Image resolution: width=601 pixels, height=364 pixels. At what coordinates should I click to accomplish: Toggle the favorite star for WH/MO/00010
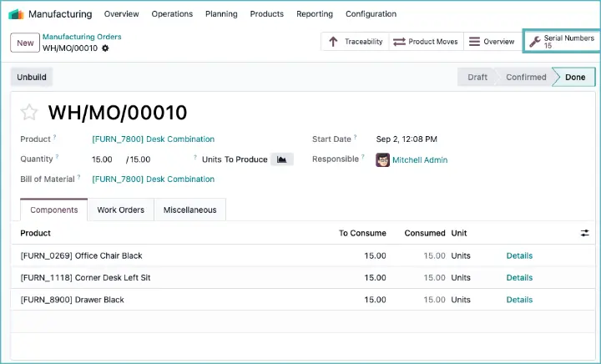point(29,113)
